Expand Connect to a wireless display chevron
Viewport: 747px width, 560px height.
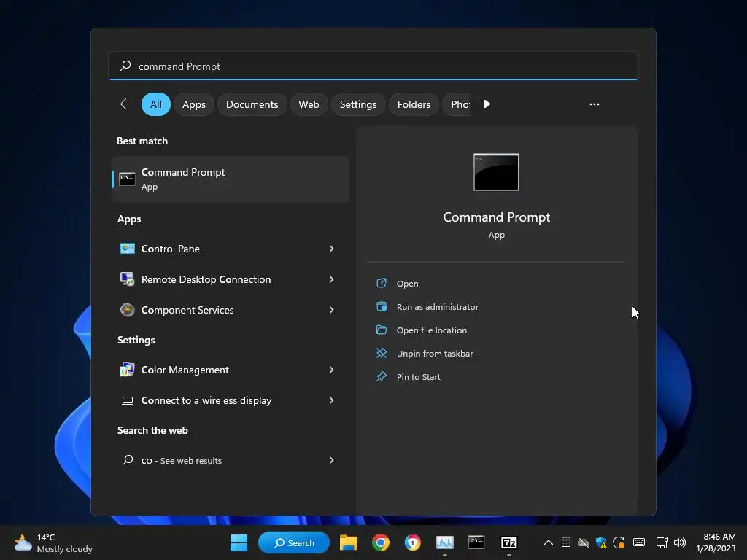point(332,400)
